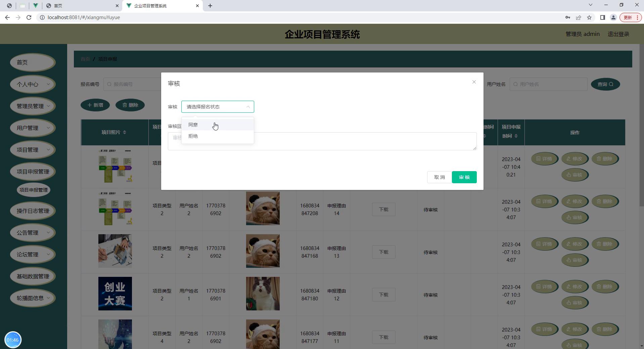The height and width of the screenshot is (349, 644).
Task: Open 项目申报管理 submenu item
Action: click(x=33, y=190)
